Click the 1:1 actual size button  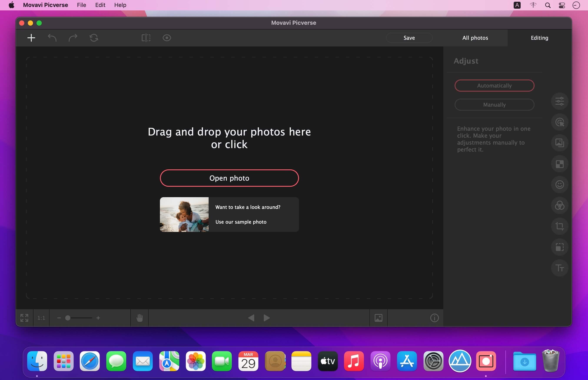pos(41,318)
